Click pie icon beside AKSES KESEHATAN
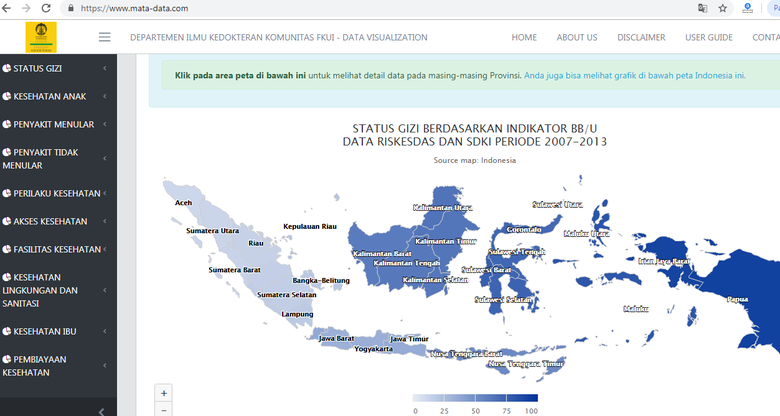 click(x=6, y=221)
